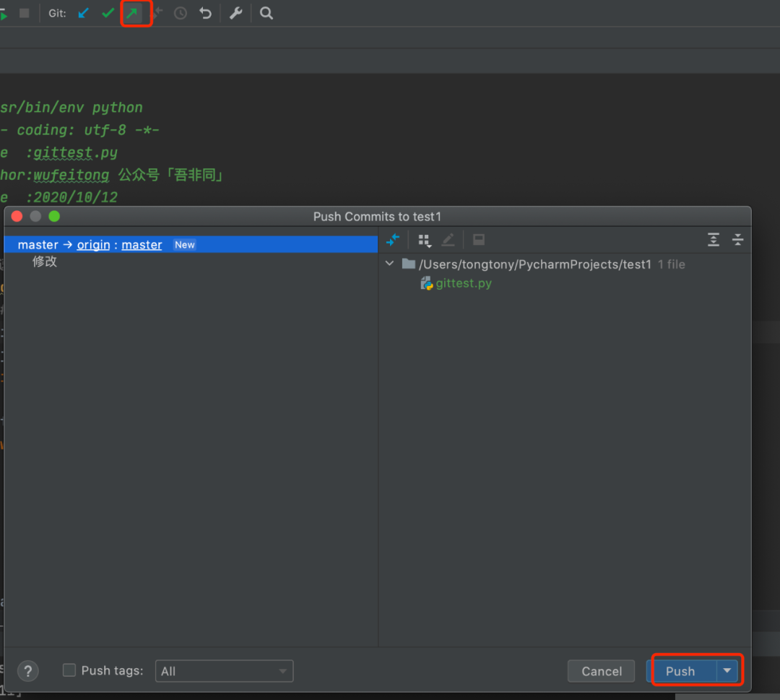This screenshot has width=780, height=700.
Task: Open the Push button dropdown arrow
Action: coord(727,671)
